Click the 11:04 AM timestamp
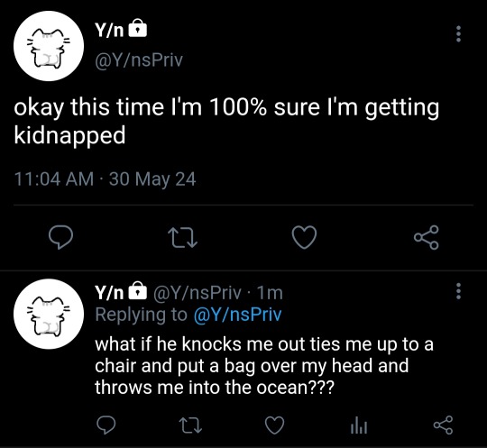The width and height of the screenshot is (487, 448). tap(54, 179)
